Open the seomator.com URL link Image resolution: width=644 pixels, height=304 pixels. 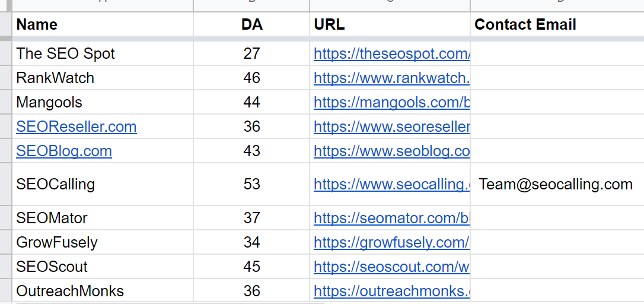coord(392,218)
